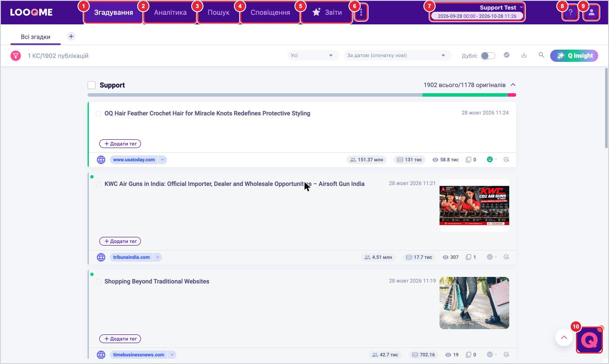Image resolution: width=609 pixels, height=364 pixels.
Task: Go to the Сповіщення tab
Action: [270, 13]
